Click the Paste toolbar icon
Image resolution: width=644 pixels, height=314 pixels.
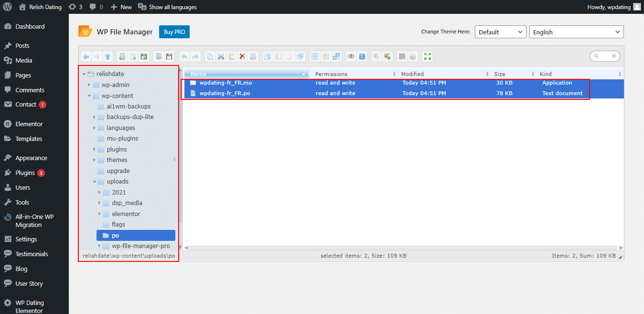pos(232,56)
